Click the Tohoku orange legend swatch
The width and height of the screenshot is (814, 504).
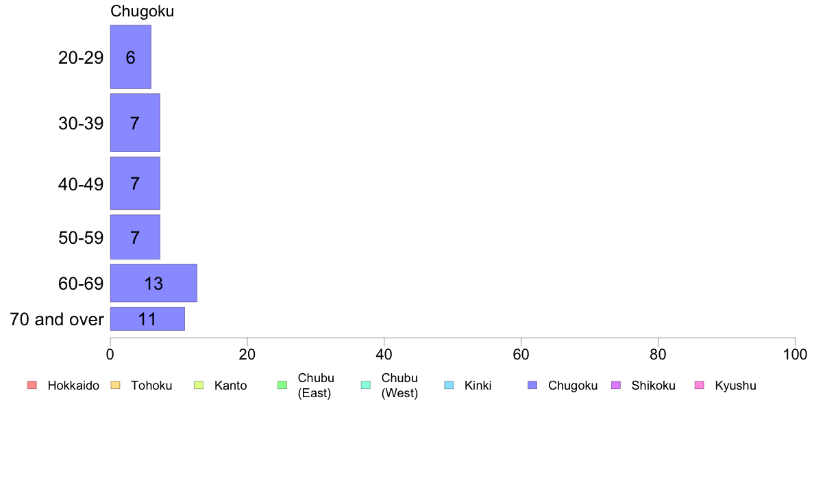click(x=115, y=385)
